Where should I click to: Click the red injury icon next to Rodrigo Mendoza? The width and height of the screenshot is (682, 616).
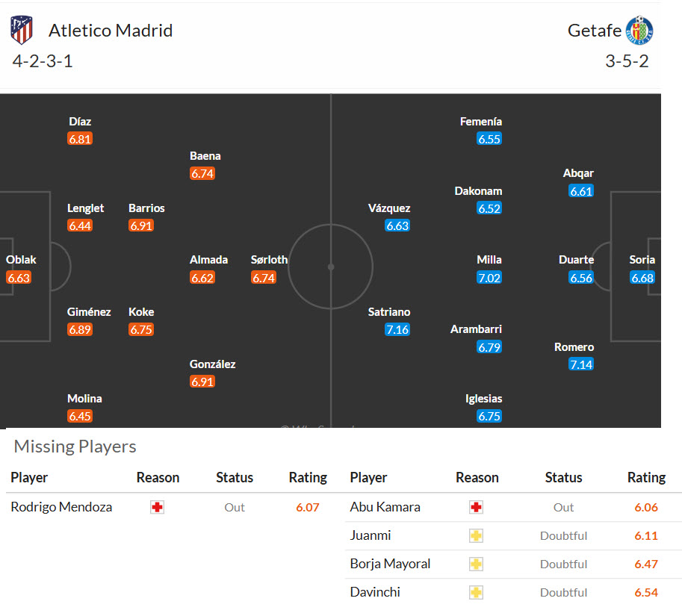157,507
